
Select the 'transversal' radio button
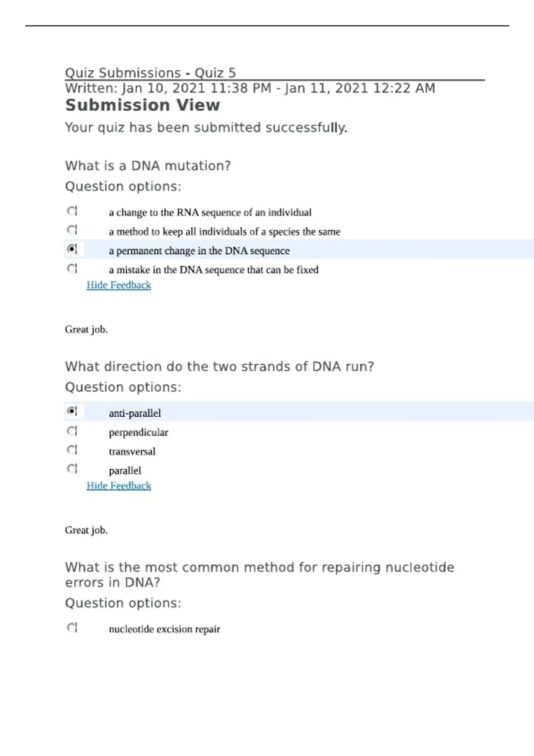coord(72,450)
